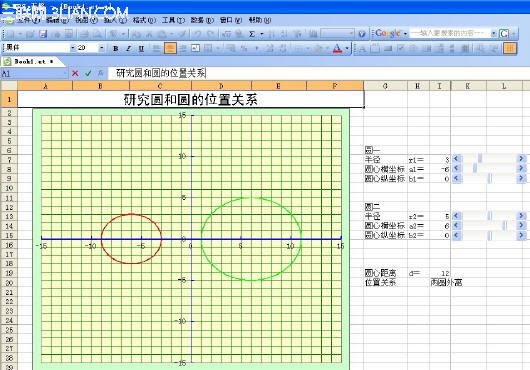Open the font name dropdown

(x=72, y=48)
